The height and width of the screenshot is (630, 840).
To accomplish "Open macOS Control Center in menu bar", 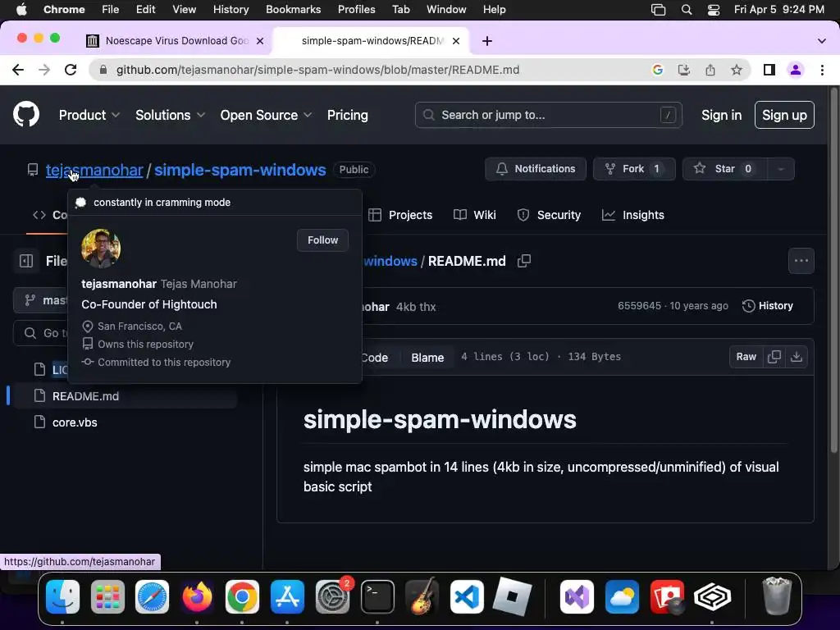I will coord(713,10).
